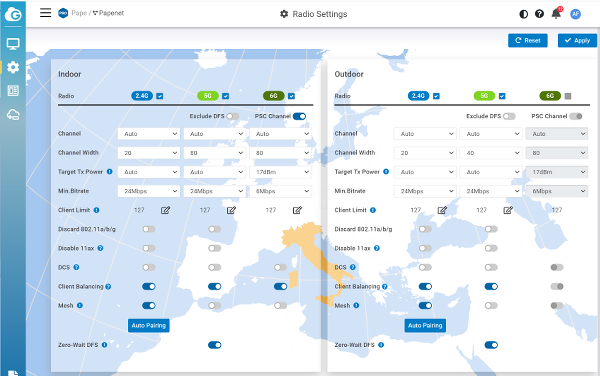Screen dimensions: 600x376
Task: Open the monitor dashboard sidebar icon
Action: pyautogui.click(x=13, y=44)
